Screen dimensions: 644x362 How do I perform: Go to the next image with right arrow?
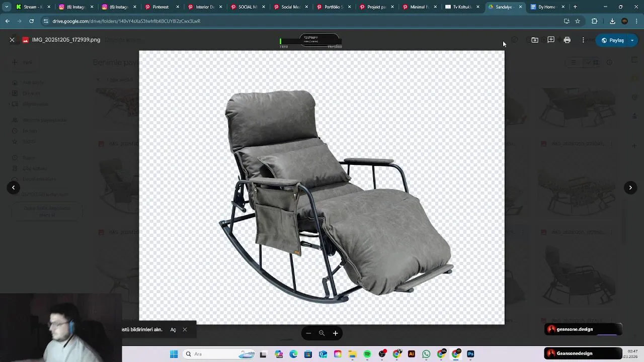(x=630, y=188)
